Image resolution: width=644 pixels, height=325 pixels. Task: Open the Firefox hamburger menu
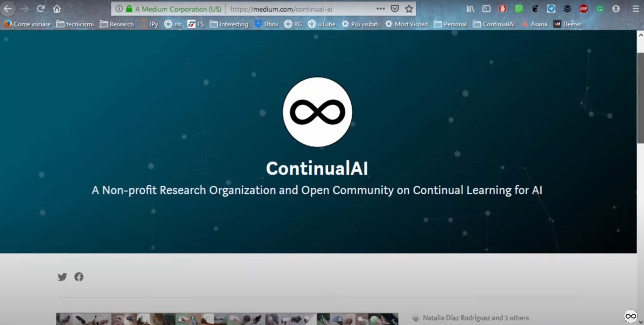[x=636, y=9]
